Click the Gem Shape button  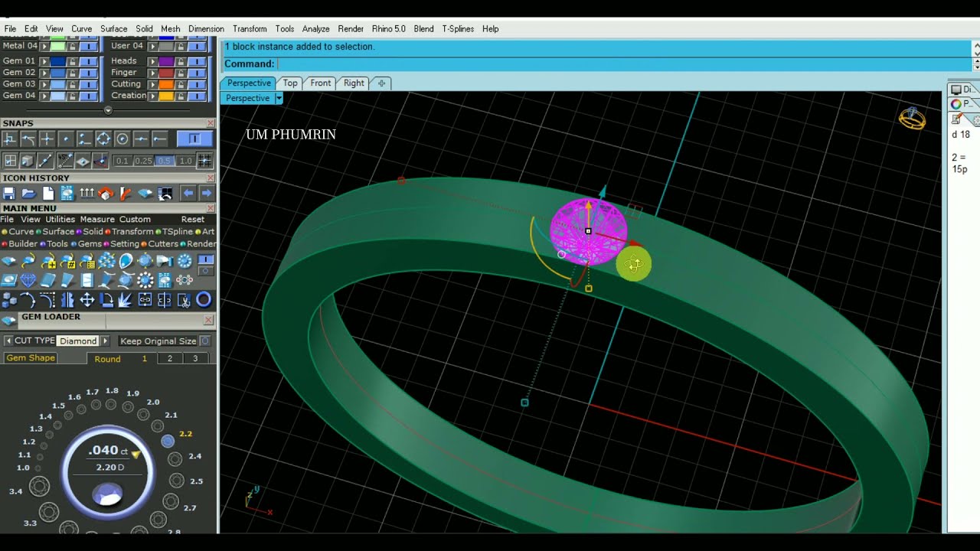[31, 358]
